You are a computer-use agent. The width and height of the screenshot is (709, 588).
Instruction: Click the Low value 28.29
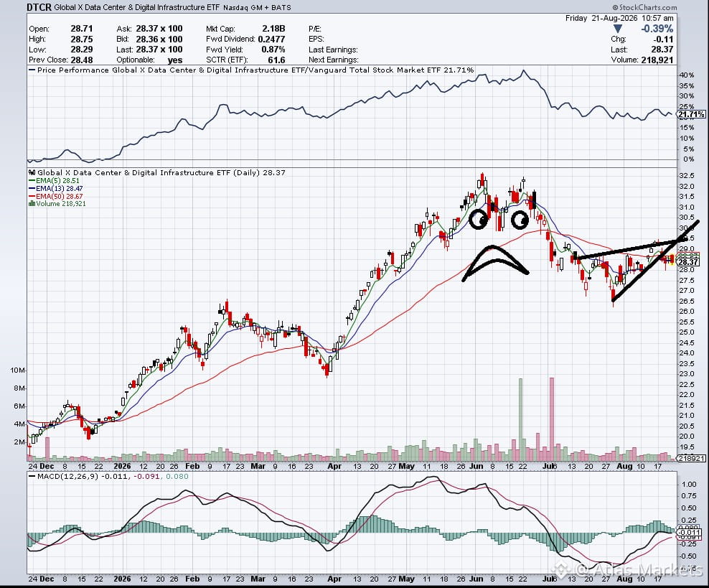click(x=81, y=50)
